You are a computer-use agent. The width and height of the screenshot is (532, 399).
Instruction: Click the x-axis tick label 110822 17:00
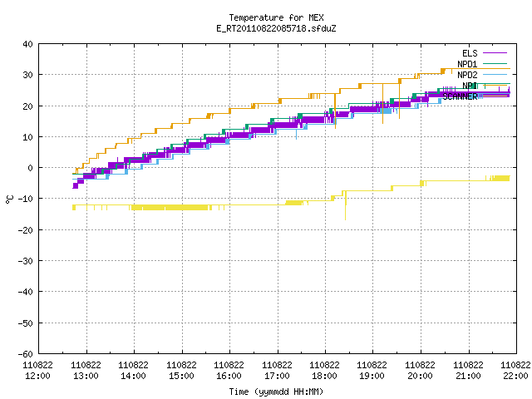click(278, 371)
